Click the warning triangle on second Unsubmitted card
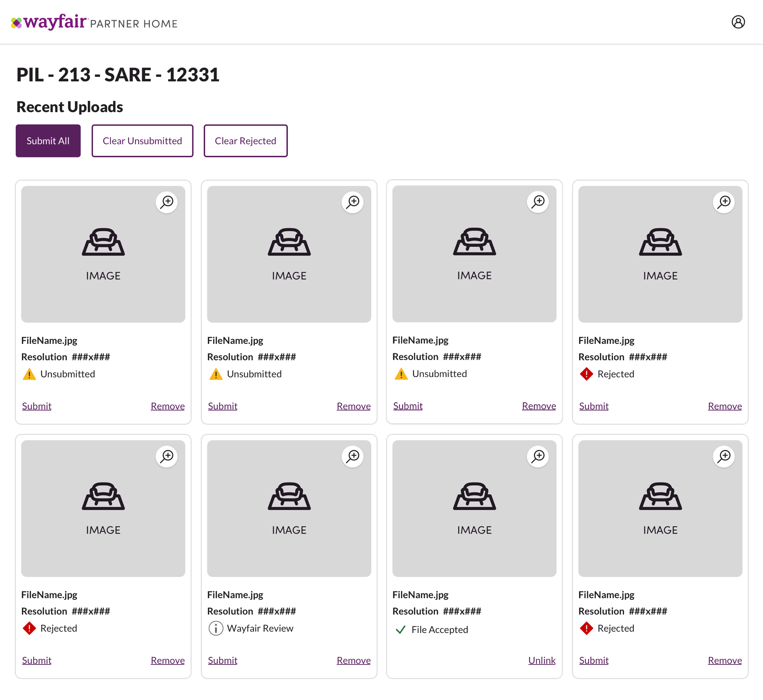 click(216, 374)
